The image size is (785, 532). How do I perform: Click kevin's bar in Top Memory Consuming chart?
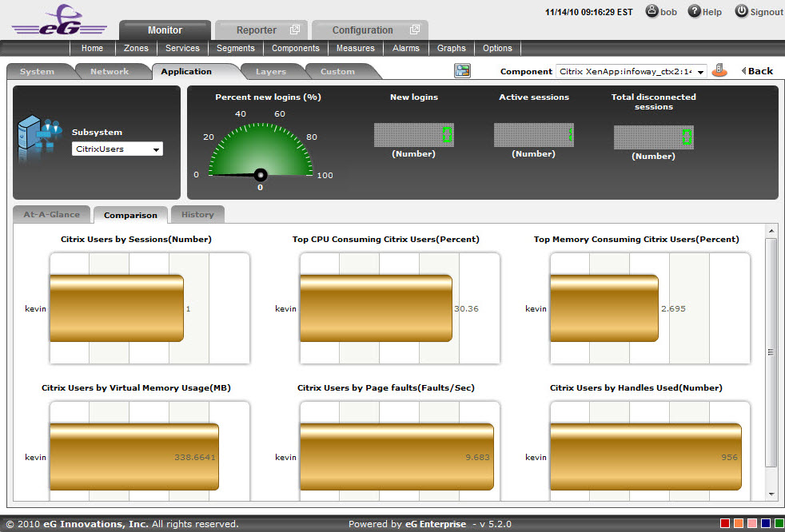[x=604, y=308]
